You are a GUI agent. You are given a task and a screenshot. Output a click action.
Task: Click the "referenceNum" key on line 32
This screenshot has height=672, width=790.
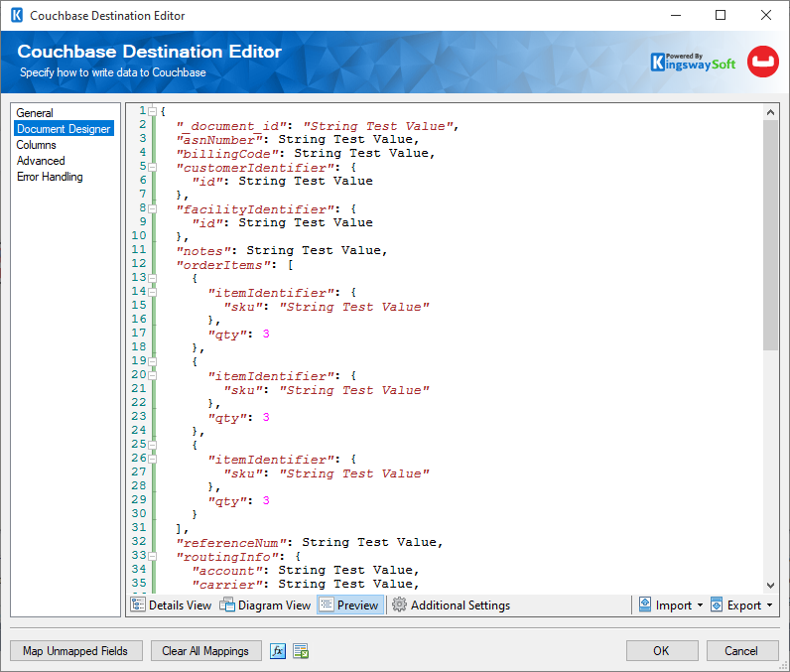(x=231, y=543)
